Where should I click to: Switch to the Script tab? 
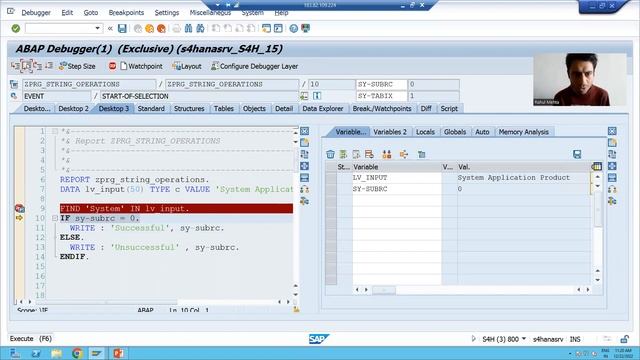(449, 109)
